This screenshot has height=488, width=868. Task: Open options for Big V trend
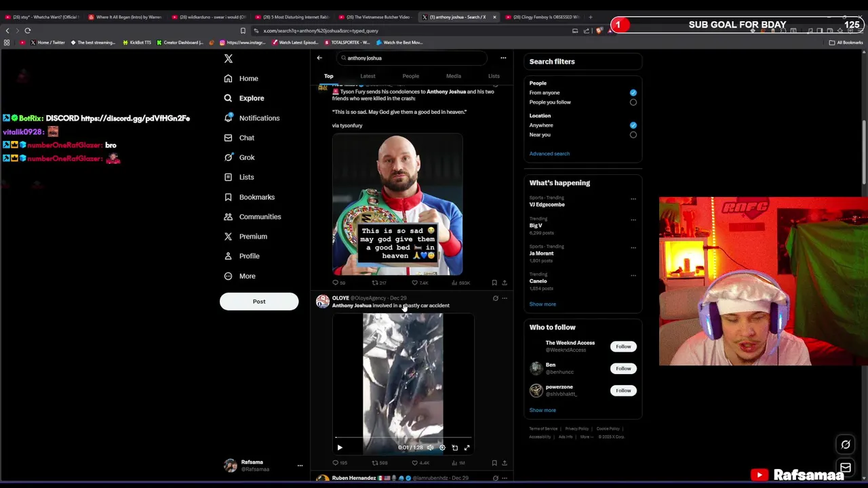click(633, 220)
